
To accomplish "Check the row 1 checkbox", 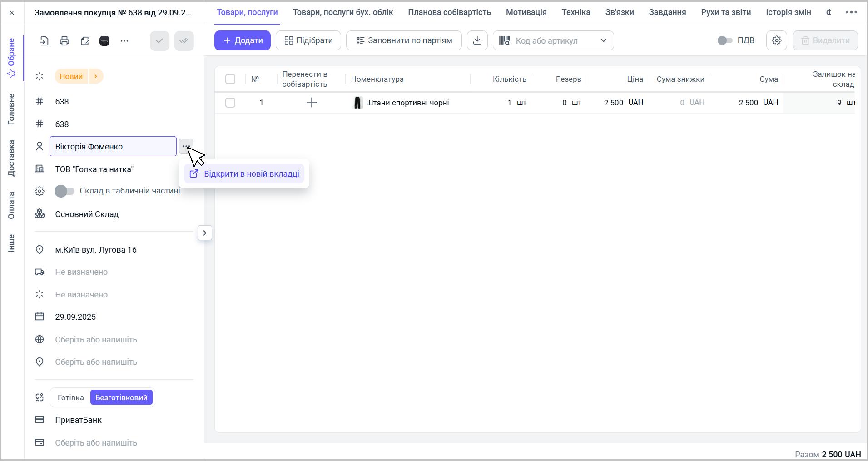I will 230,103.
